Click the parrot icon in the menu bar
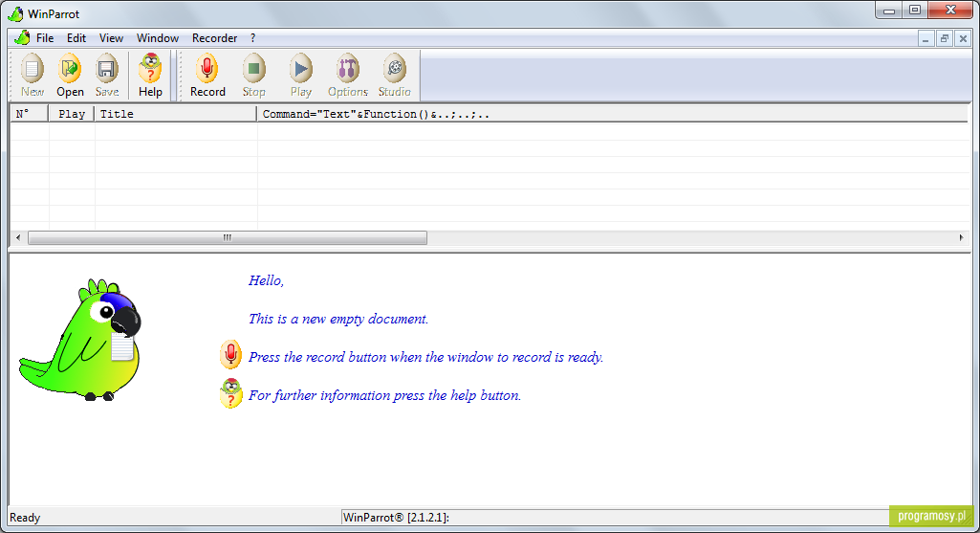 (23, 37)
